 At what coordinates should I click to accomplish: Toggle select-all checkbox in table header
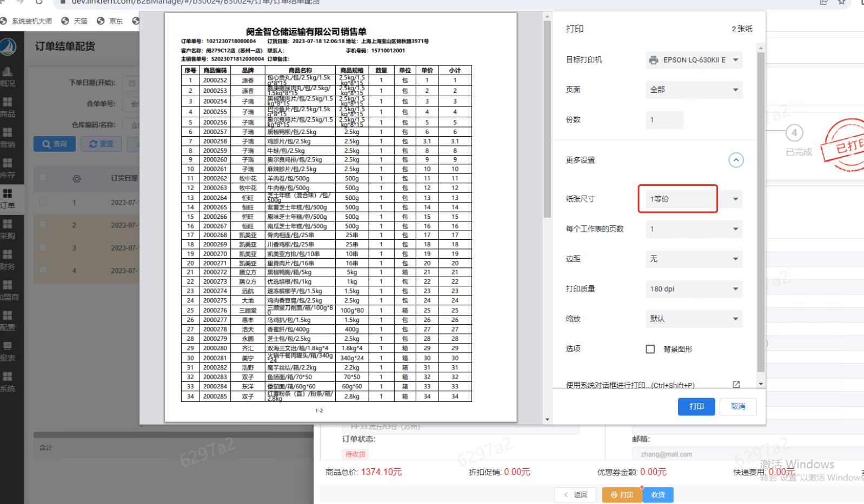pyautogui.click(x=43, y=177)
